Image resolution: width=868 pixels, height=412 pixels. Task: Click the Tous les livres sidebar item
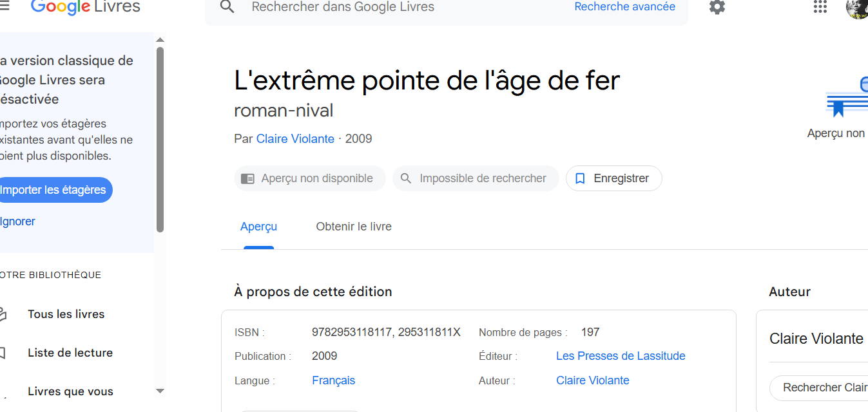(x=66, y=314)
